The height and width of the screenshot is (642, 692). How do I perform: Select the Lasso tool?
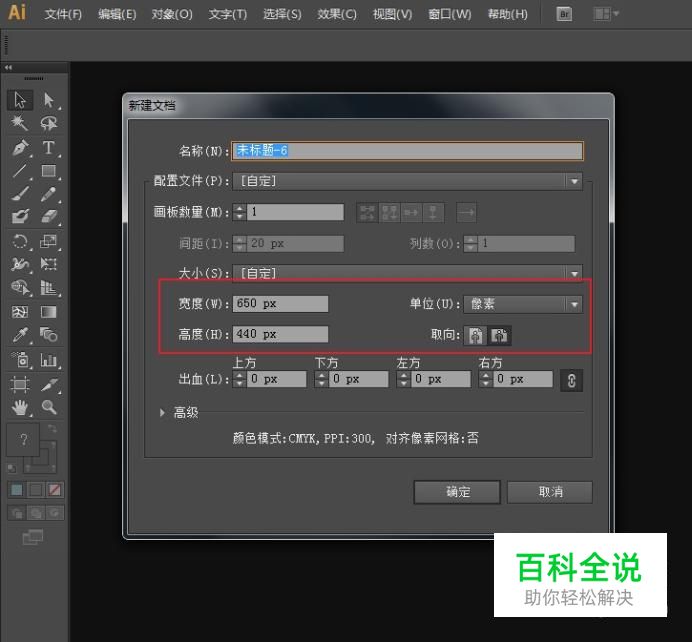pyautogui.click(x=49, y=123)
